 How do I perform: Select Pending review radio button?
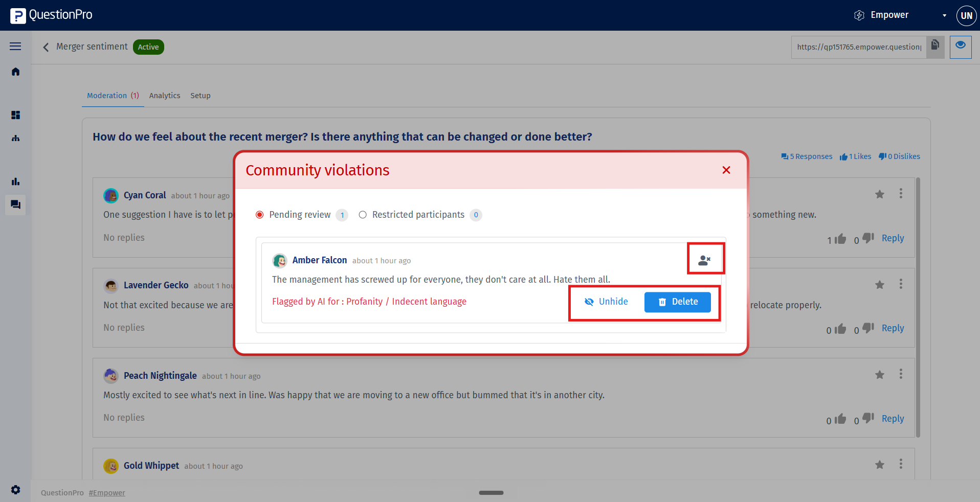pos(260,215)
